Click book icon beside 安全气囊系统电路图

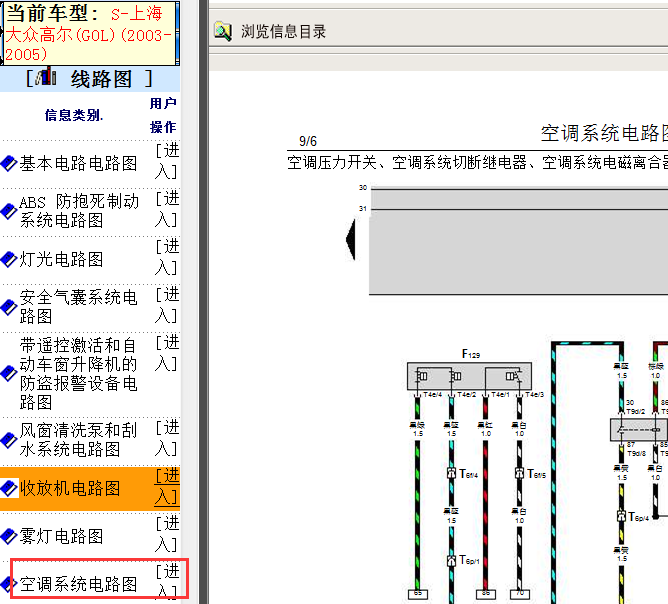tap(9, 307)
